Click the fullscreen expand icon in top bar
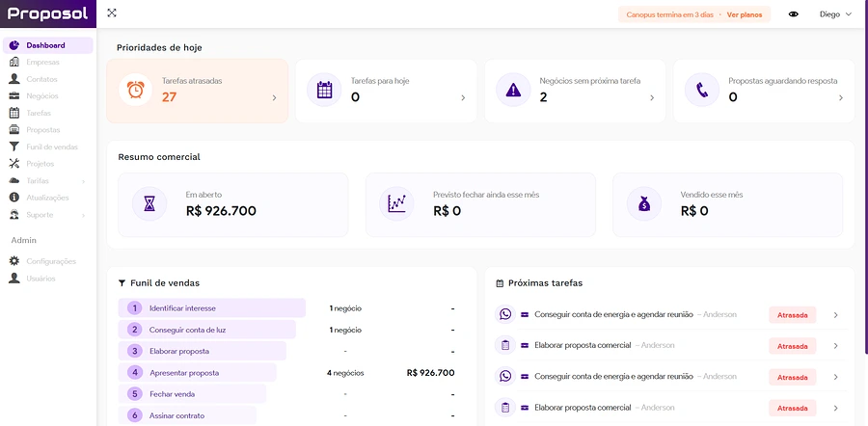The height and width of the screenshot is (426, 868). click(x=112, y=13)
